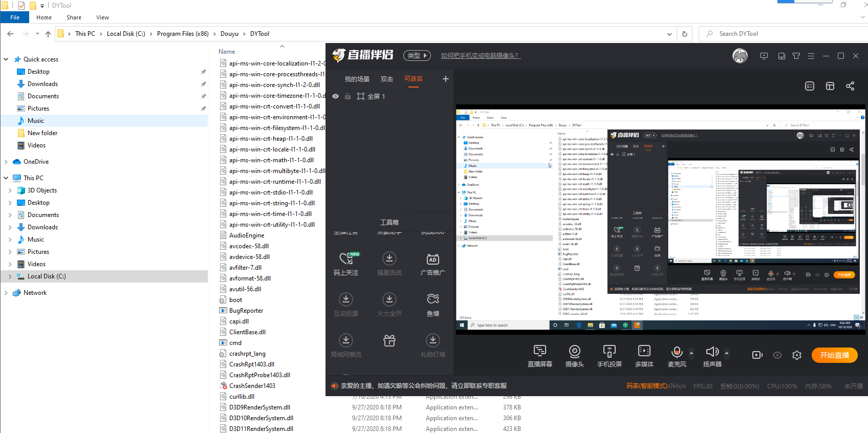
Task: Expand the Explorer ribbon chevron
Action: tap(863, 17)
